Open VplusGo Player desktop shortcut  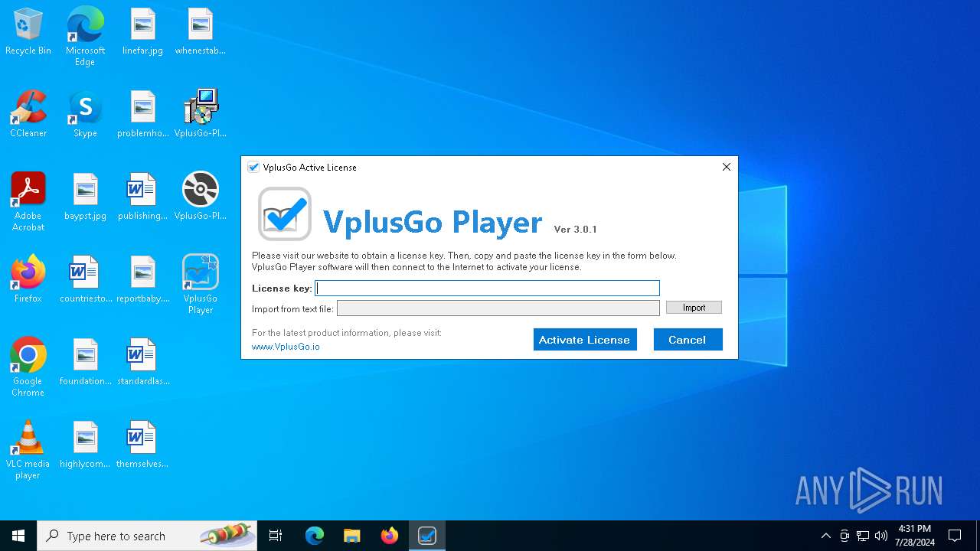(200, 285)
